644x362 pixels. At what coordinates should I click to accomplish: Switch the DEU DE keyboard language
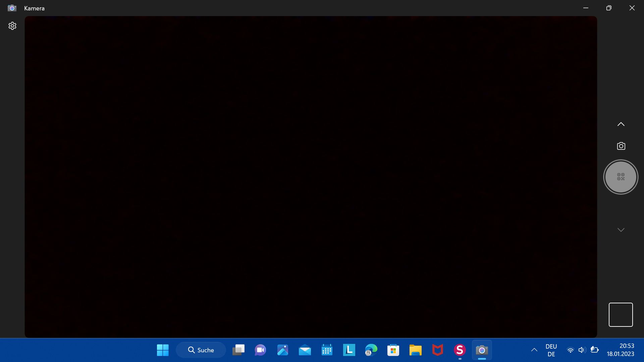point(551,350)
